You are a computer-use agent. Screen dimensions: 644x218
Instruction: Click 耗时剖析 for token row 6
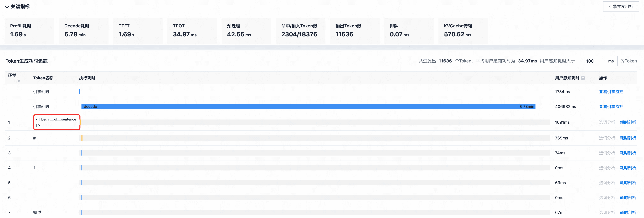pyautogui.click(x=628, y=198)
